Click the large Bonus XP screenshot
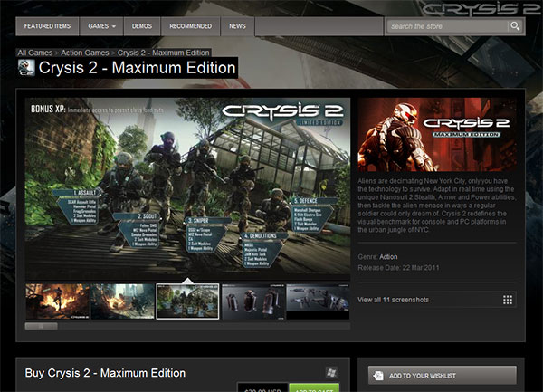The image size is (543, 392). [187, 188]
